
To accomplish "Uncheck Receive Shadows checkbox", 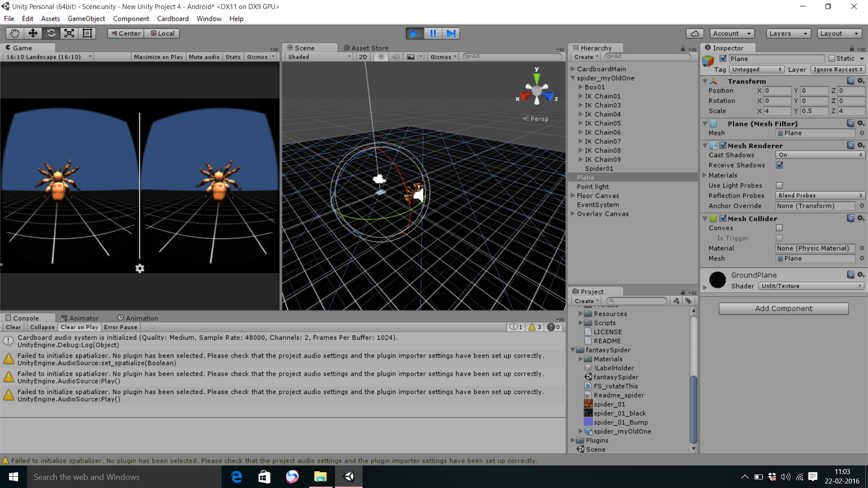I will [779, 165].
